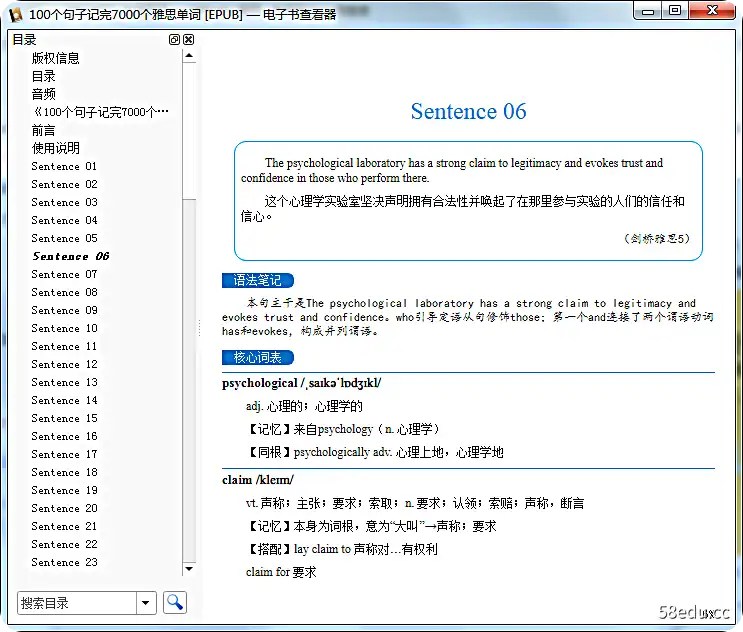Go to Sentence 13
Image resolution: width=743 pixels, height=632 pixels.
pyautogui.click(x=64, y=382)
